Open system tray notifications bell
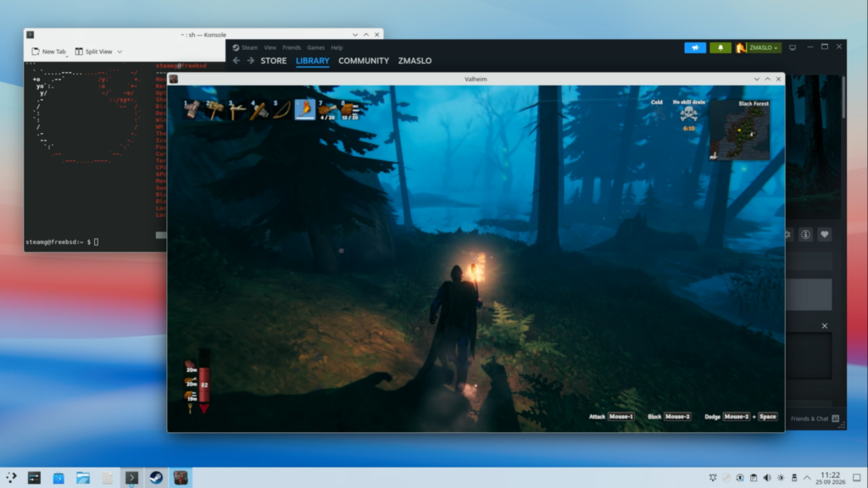The width and height of the screenshot is (868, 488). (x=713, y=478)
